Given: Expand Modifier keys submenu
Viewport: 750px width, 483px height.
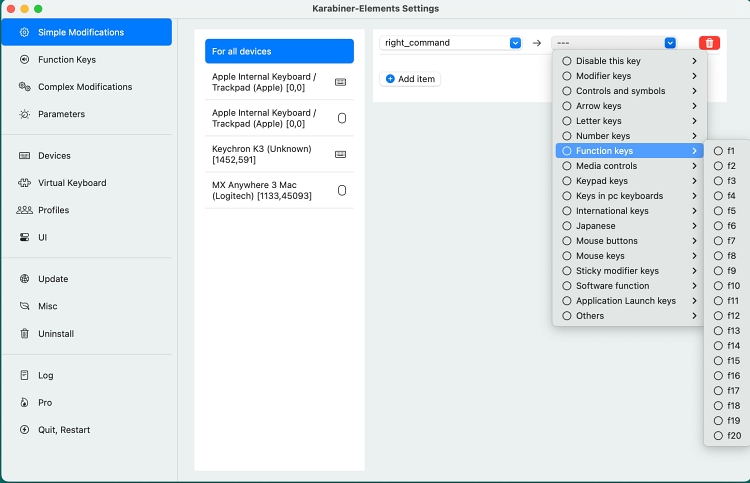Looking at the screenshot, I should 629,76.
